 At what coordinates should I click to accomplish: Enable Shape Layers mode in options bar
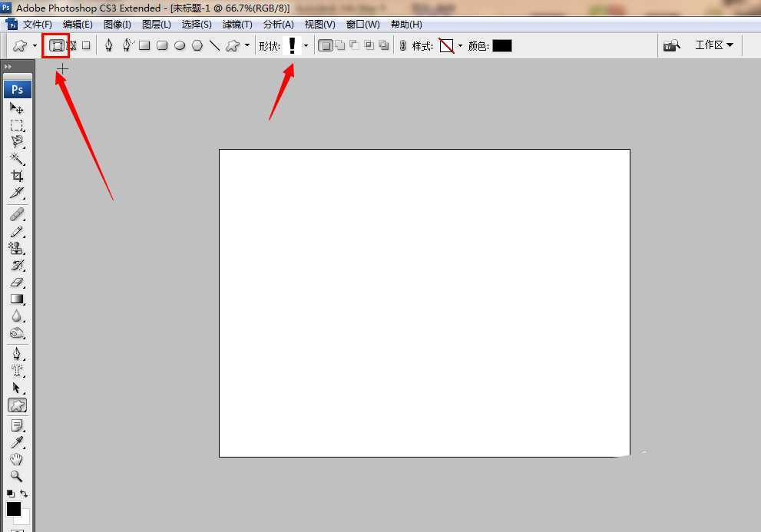56,46
